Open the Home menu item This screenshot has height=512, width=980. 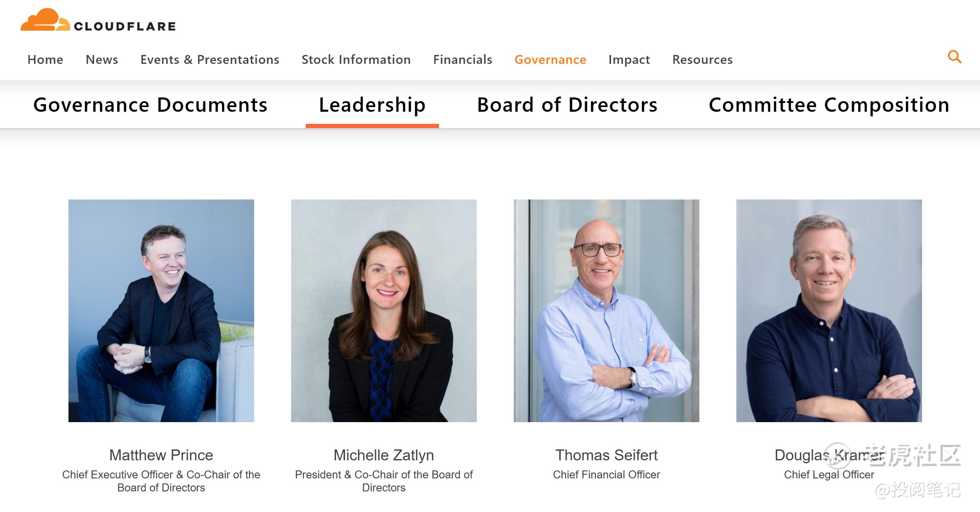pyautogui.click(x=45, y=60)
